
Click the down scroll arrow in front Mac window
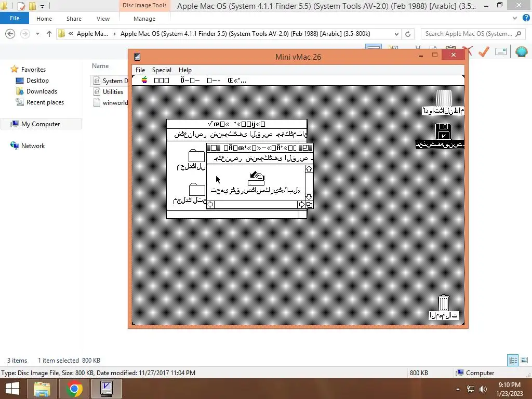coord(309,197)
